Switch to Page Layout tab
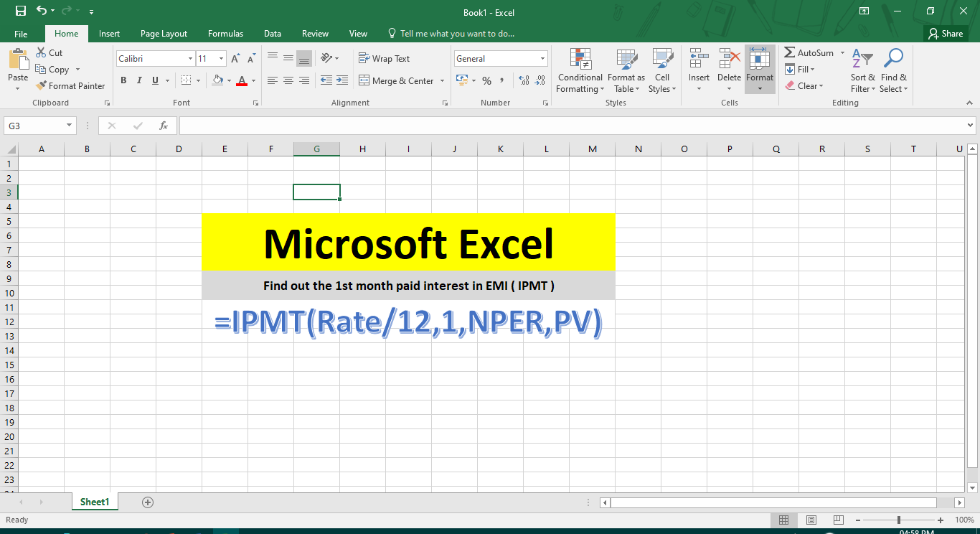The image size is (980, 534). point(164,34)
